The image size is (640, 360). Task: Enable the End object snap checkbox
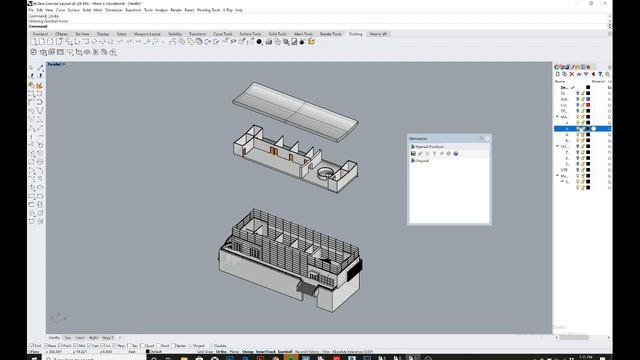[31, 346]
